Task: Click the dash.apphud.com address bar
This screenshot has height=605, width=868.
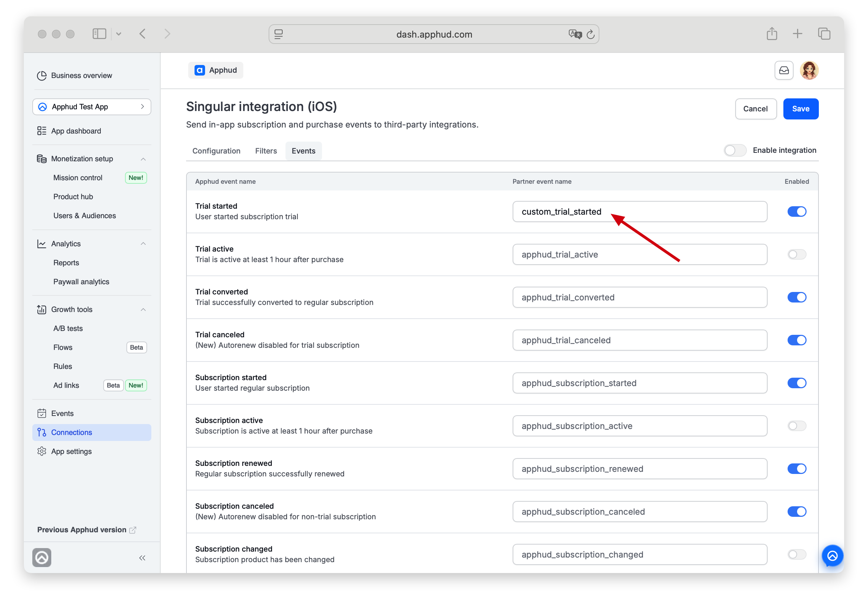Action: point(434,34)
